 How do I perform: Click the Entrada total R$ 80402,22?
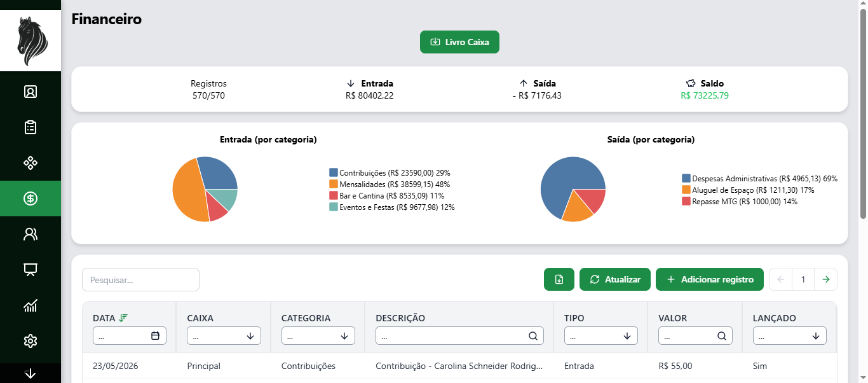coord(369,96)
